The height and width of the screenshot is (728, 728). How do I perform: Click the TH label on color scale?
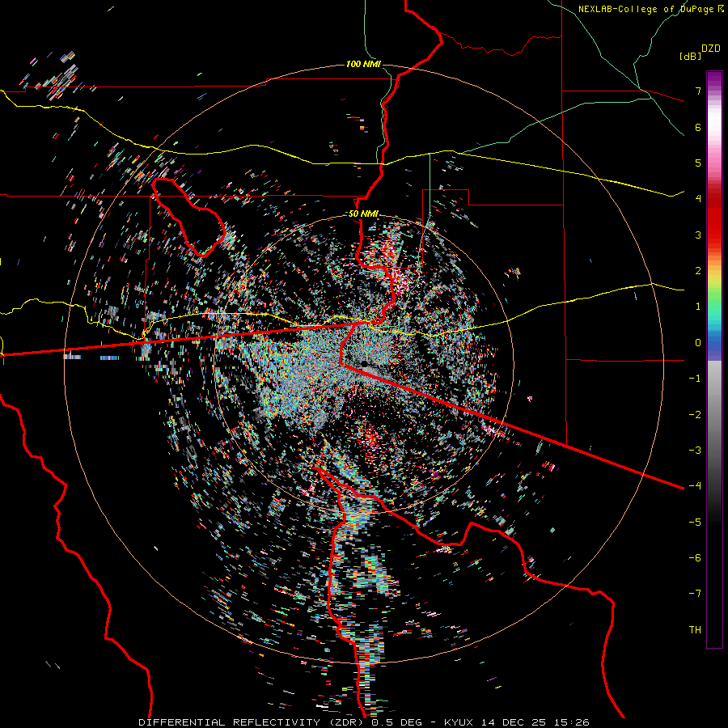695,629
